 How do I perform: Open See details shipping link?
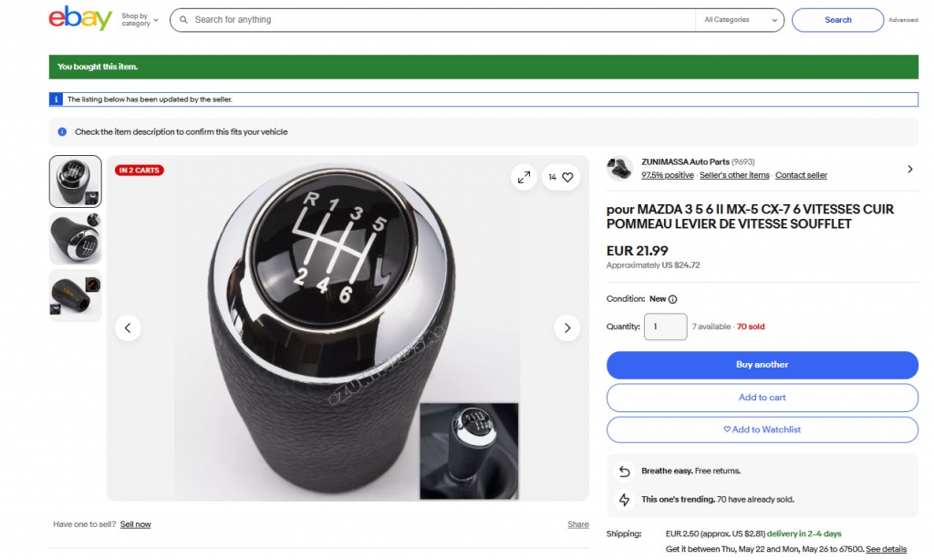click(x=886, y=549)
